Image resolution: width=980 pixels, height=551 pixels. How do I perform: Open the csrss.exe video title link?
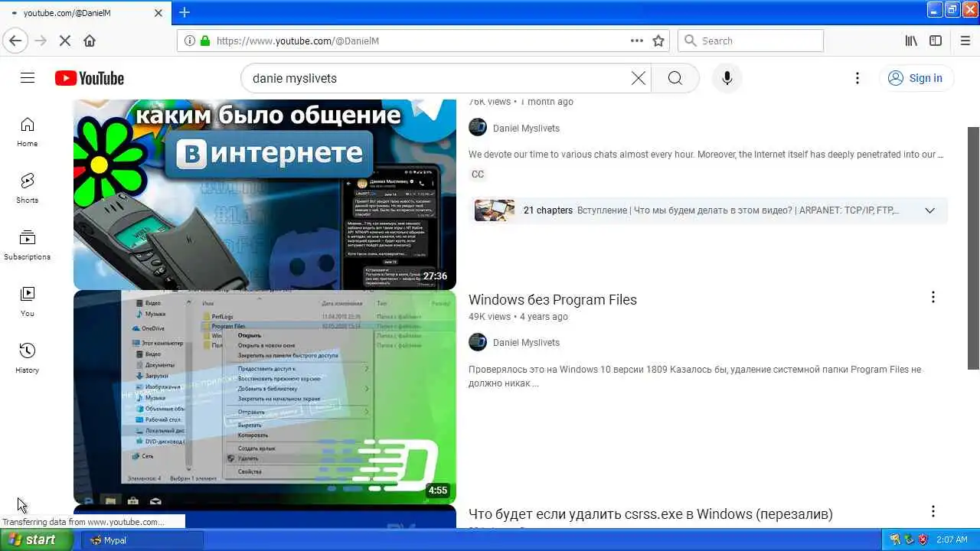coord(651,514)
